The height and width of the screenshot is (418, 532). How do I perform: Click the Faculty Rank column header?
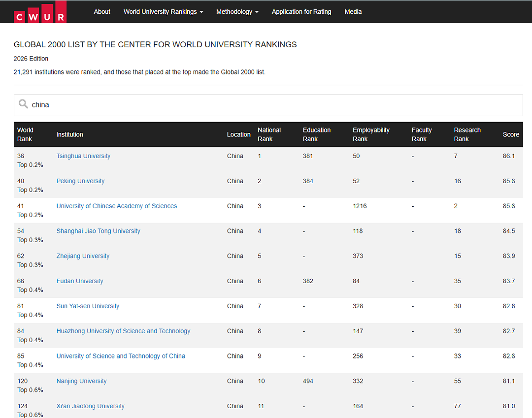click(x=422, y=134)
